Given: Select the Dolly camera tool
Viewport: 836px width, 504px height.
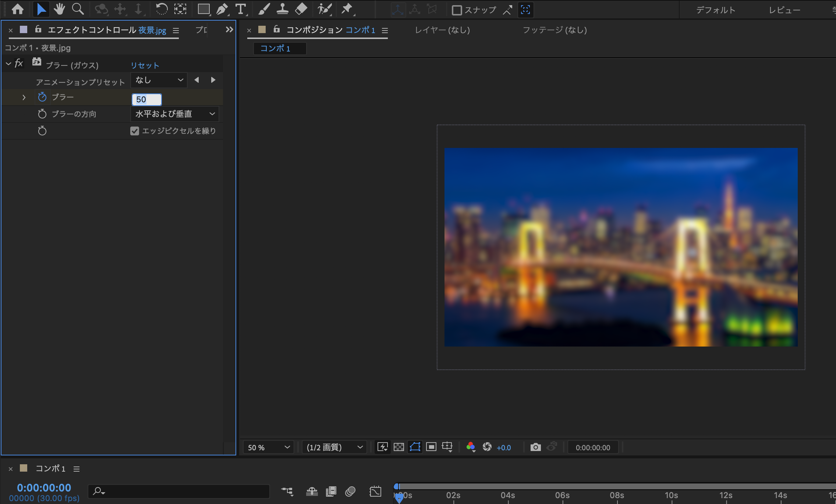Looking at the screenshot, I should [x=139, y=9].
